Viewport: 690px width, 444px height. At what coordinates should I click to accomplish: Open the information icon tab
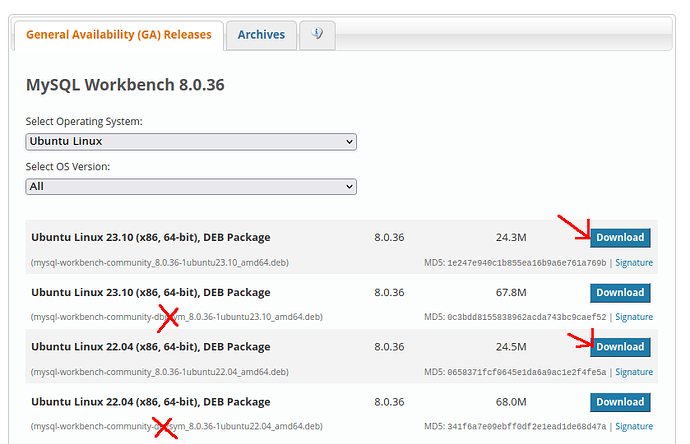317,35
